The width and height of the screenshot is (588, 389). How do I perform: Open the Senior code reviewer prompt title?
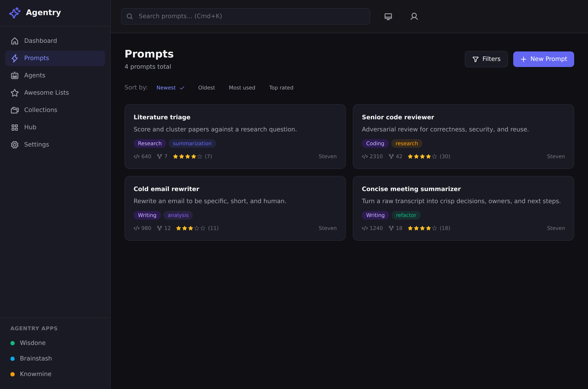(x=398, y=117)
